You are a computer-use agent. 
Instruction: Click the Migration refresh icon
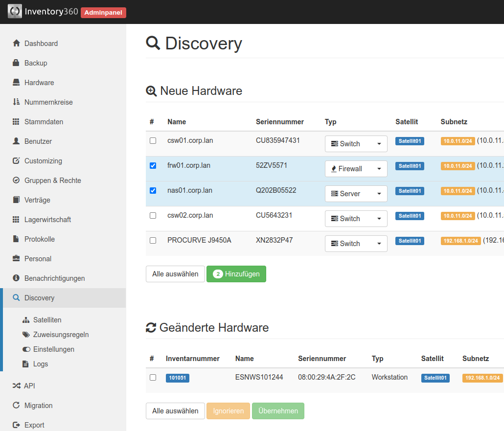(x=16, y=405)
